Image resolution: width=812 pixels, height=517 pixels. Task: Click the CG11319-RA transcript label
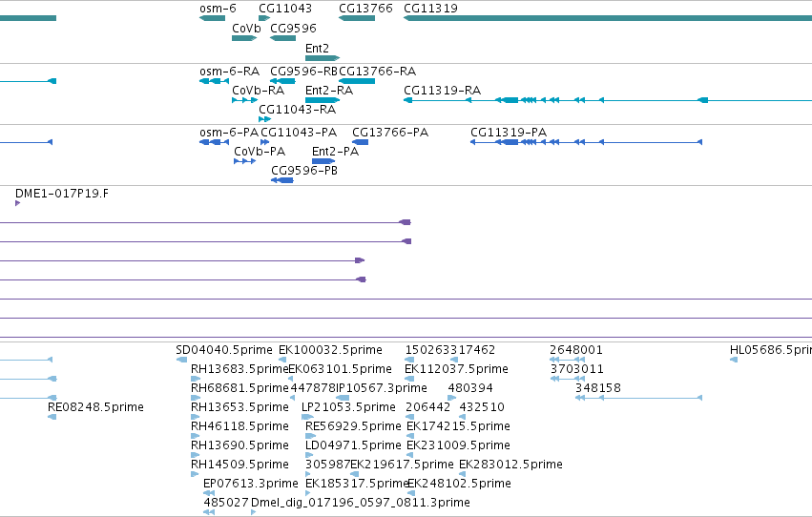click(442, 90)
